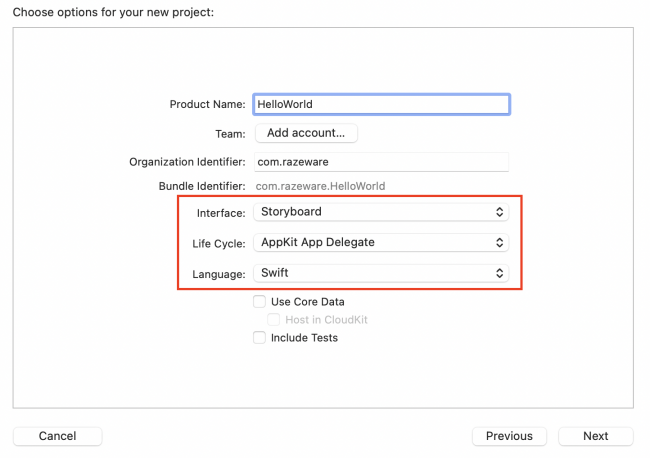
Task: Click the com.razeware.HelloWorld bundle identifier text
Action: click(320, 186)
